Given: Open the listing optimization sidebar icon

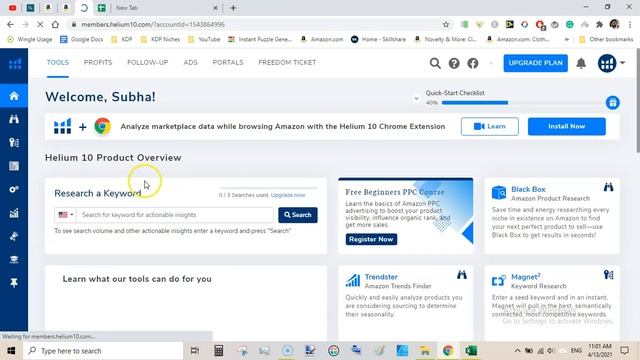Looking at the screenshot, I should pyautogui.click(x=14, y=166).
